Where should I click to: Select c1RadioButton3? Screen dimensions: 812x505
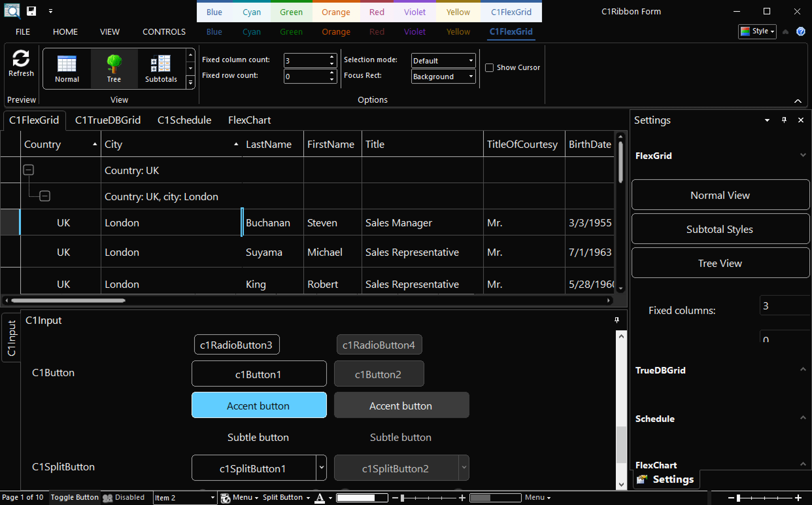coord(237,345)
